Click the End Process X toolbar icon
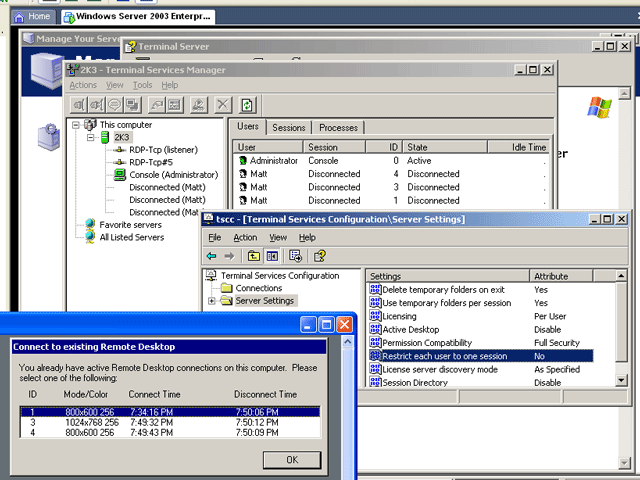 pos(223,105)
